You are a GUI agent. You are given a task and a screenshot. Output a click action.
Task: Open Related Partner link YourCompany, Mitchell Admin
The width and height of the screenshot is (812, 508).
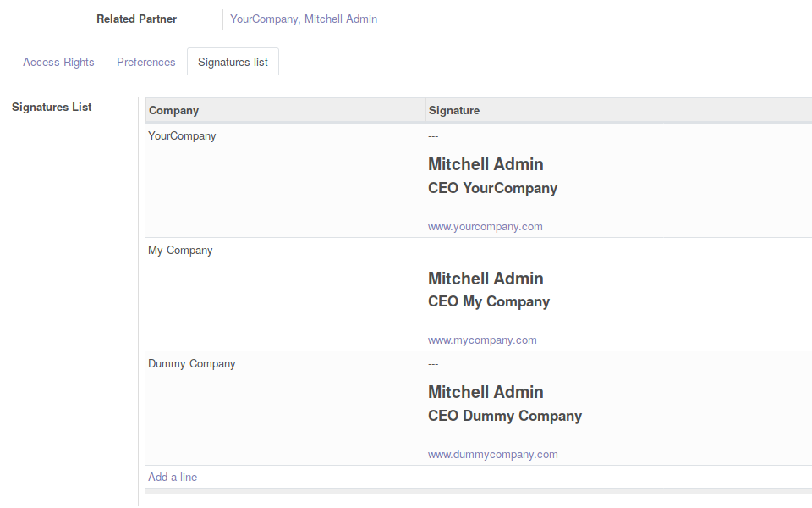pos(304,19)
